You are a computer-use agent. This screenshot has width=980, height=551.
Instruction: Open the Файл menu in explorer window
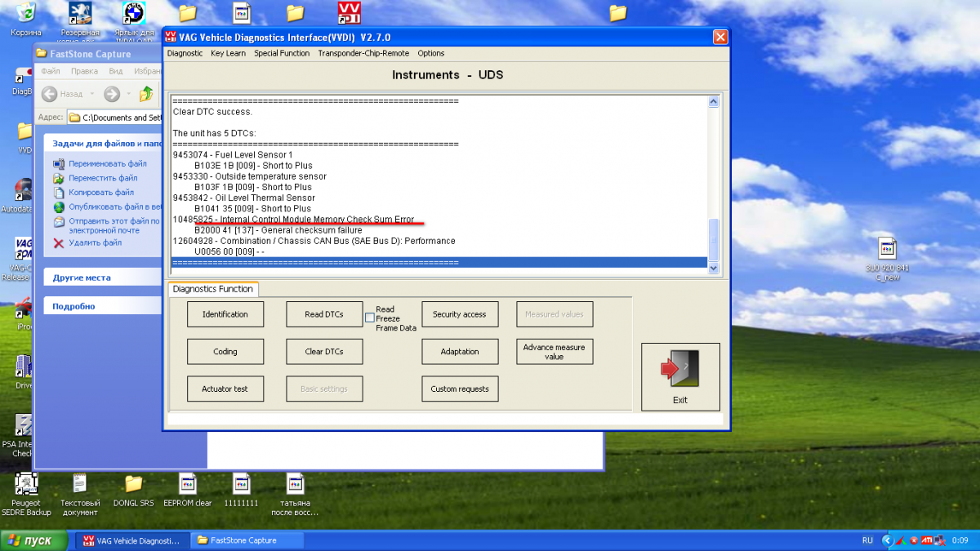(x=51, y=71)
